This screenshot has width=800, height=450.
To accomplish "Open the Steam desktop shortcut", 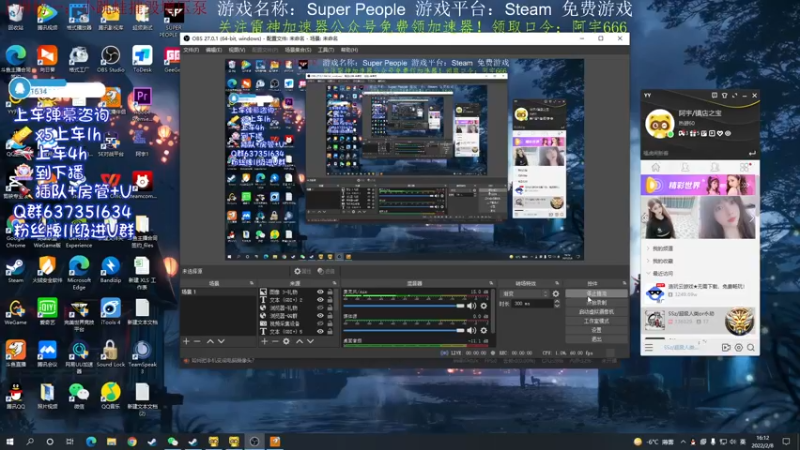I will [15, 270].
